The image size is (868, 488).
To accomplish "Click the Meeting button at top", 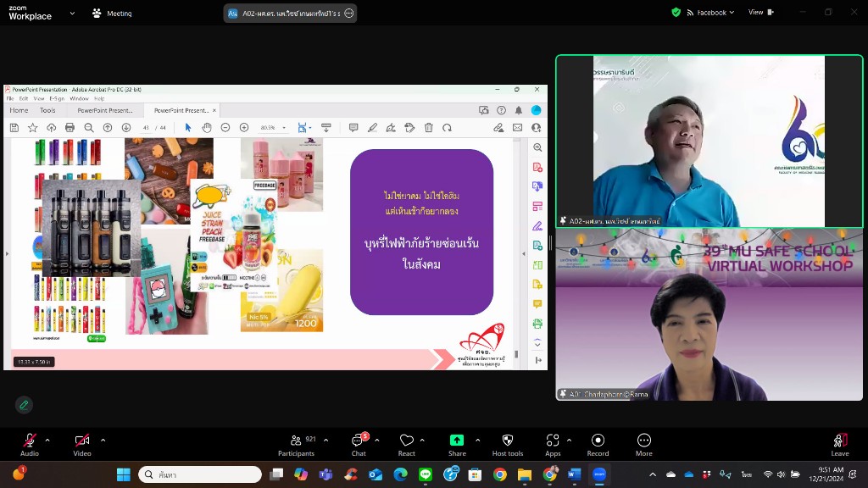I will 113,14.
